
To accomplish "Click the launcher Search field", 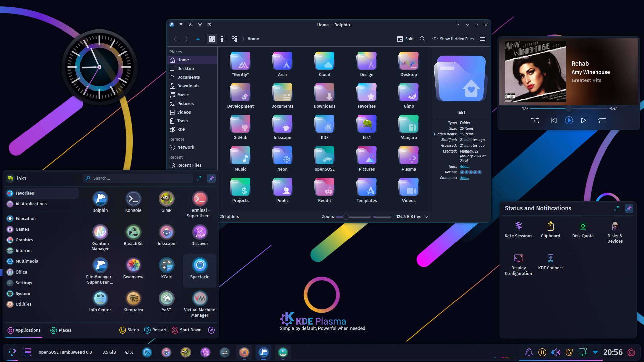I will coord(138,178).
